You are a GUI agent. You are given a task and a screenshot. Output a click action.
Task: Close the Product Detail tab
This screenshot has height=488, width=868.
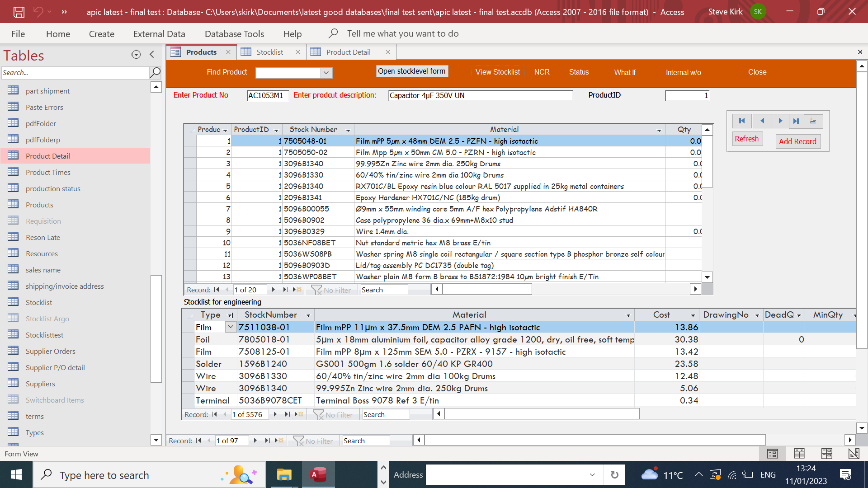pos(388,52)
